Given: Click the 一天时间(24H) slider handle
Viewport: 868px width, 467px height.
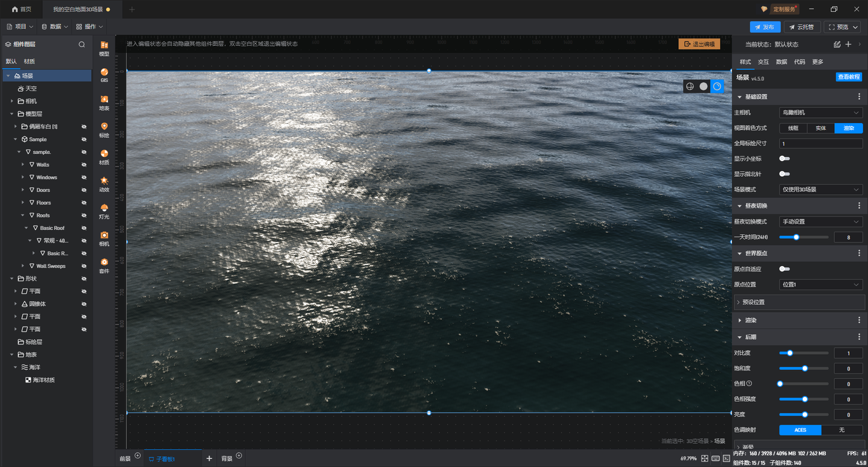Looking at the screenshot, I should [x=796, y=237].
